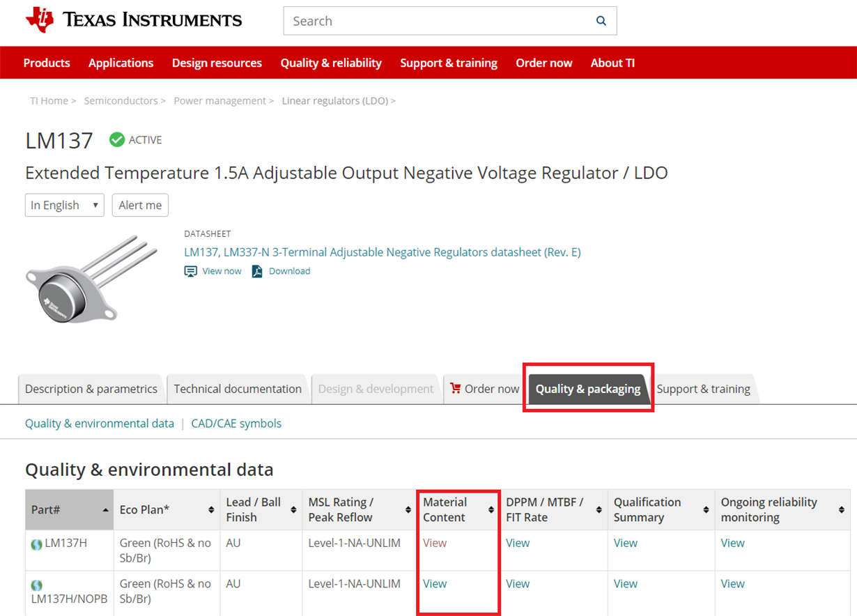The width and height of the screenshot is (857, 616).
Task: Go to Linear regulators (LDO) breadcrumb
Action: pos(334,101)
